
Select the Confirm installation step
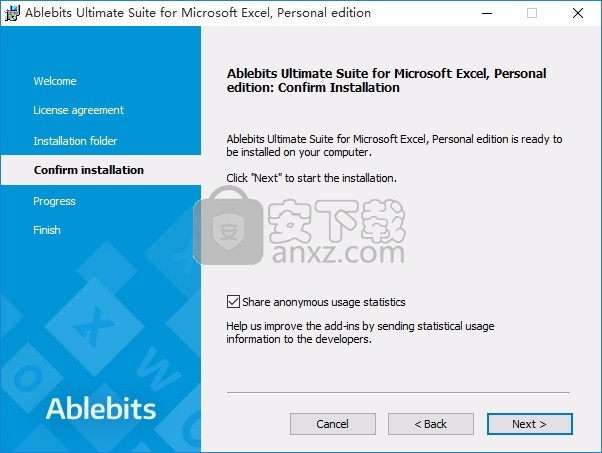coord(88,170)
